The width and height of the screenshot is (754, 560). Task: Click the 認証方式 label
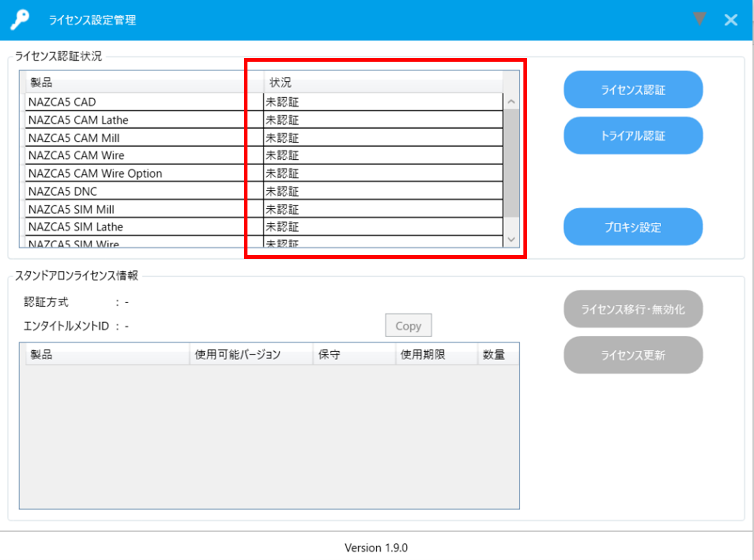coord(46,302)
